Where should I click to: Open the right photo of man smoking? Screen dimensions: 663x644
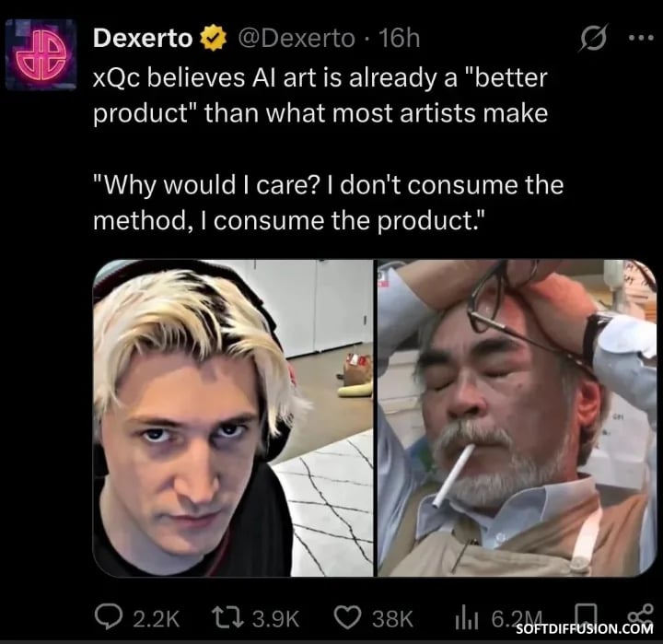coord(517,418)
